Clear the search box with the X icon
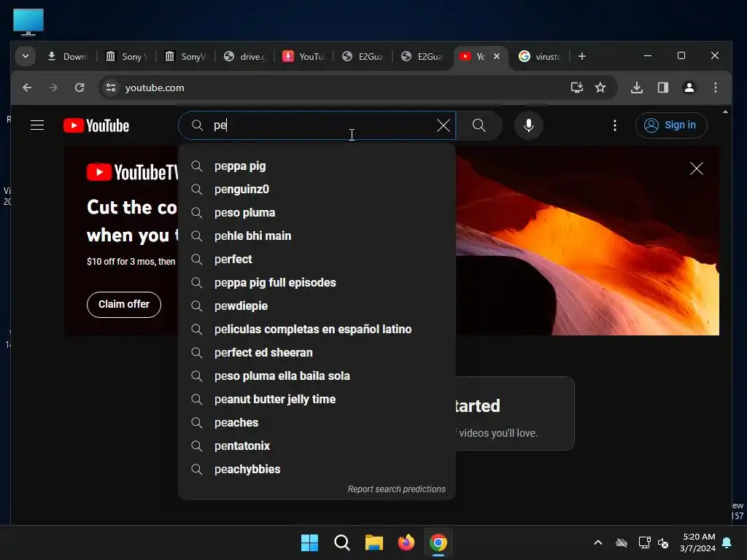The image size is (747, 560). 444,125
